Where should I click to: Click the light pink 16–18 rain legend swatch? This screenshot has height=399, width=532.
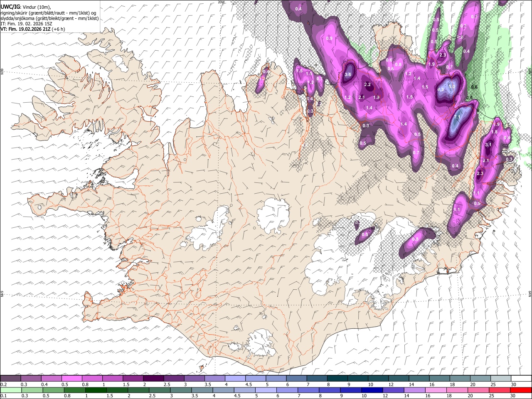point(436,390)
